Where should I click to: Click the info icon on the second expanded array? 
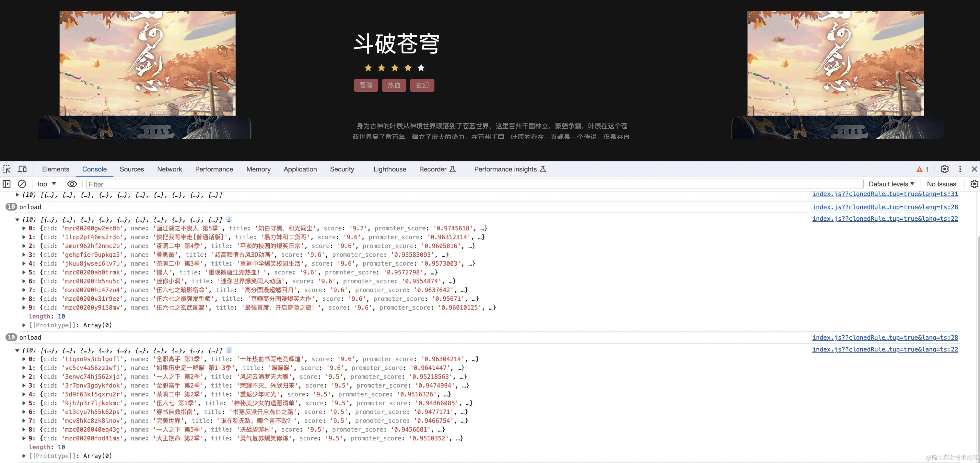coord(229,350)
